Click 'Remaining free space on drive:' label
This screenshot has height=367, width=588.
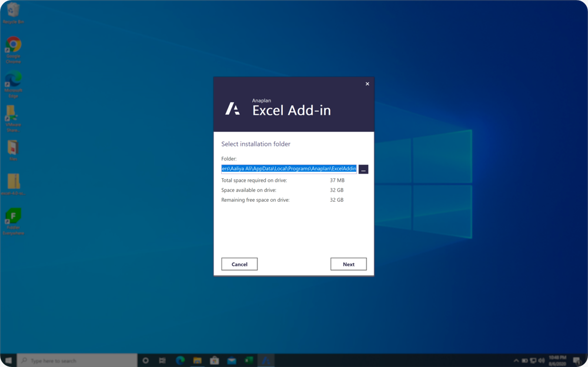point(255,199)
